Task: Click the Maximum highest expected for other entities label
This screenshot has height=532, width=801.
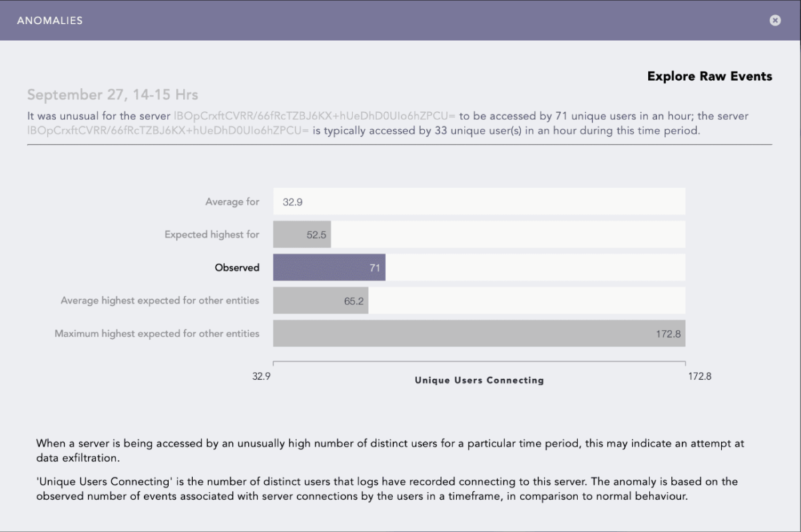Action: [x=157, y=334]
